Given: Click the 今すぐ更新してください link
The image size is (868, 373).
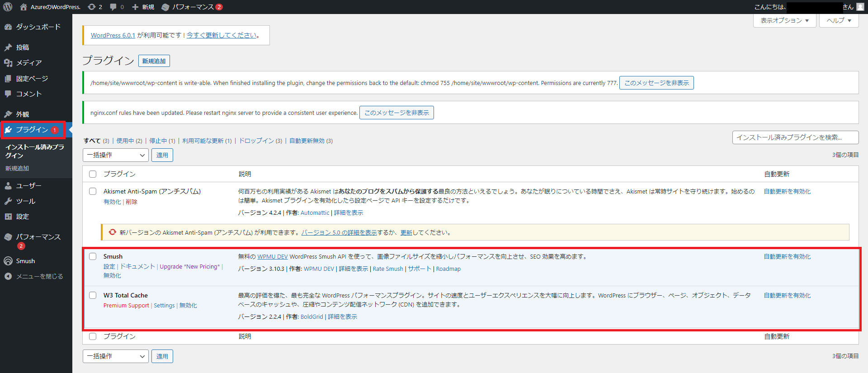Looking at the screenshot, I should [x=222, y=35].
